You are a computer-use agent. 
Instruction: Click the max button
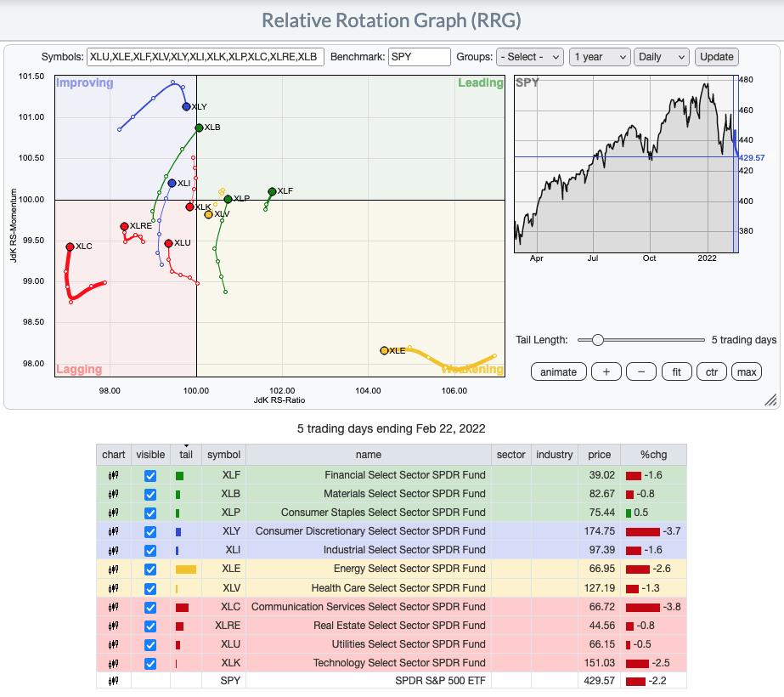(747, 371)
